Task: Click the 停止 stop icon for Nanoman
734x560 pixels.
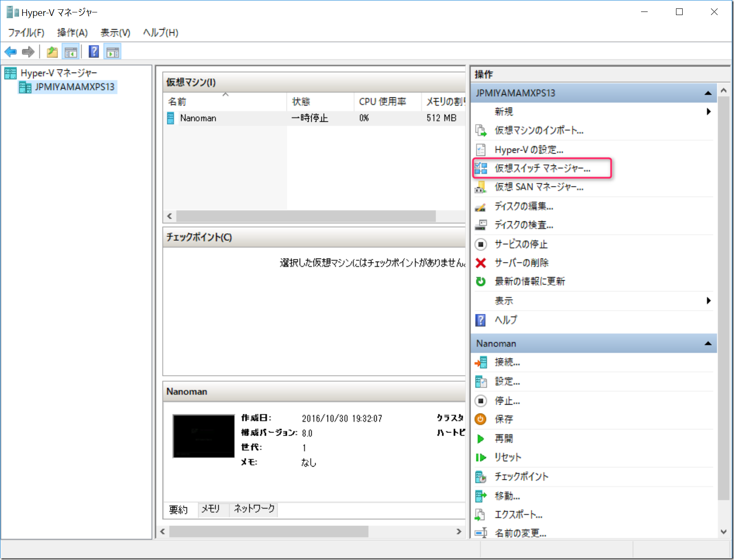Action: (x=481, y=401)
